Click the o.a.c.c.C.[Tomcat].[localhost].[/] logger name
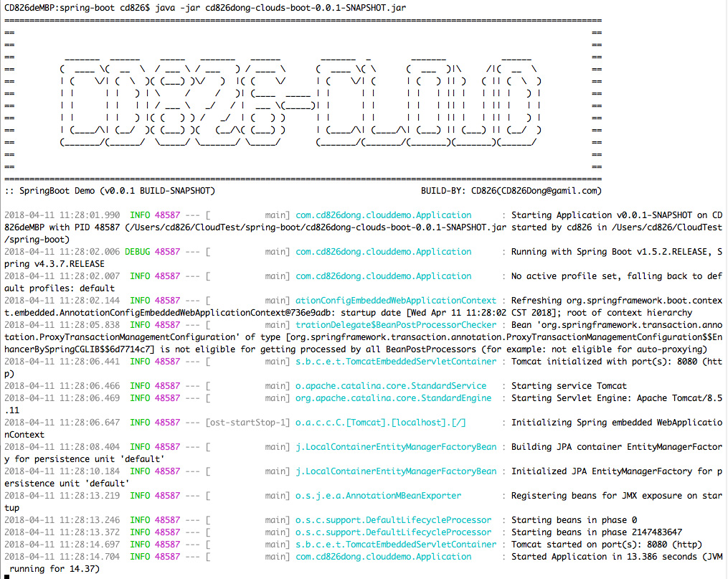Screen dimensions: 728x579 pyautogui.click(x=386, y=423)
